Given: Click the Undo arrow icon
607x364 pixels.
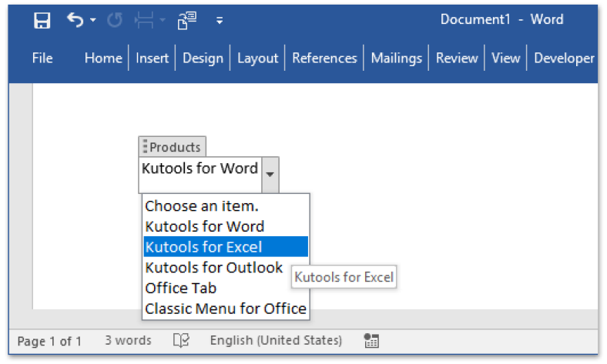Looking at the screenshot, I should (75, 20).
